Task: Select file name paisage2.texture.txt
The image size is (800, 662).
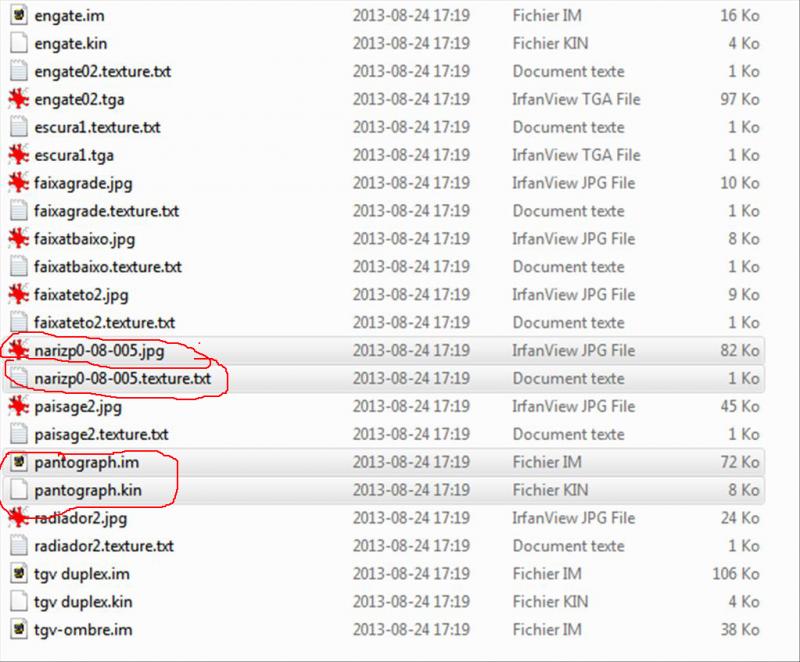Action: 102,435
